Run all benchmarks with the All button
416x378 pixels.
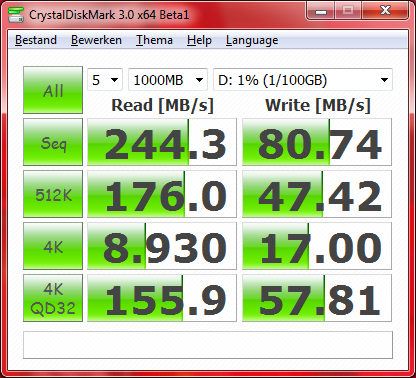(53, 90)
